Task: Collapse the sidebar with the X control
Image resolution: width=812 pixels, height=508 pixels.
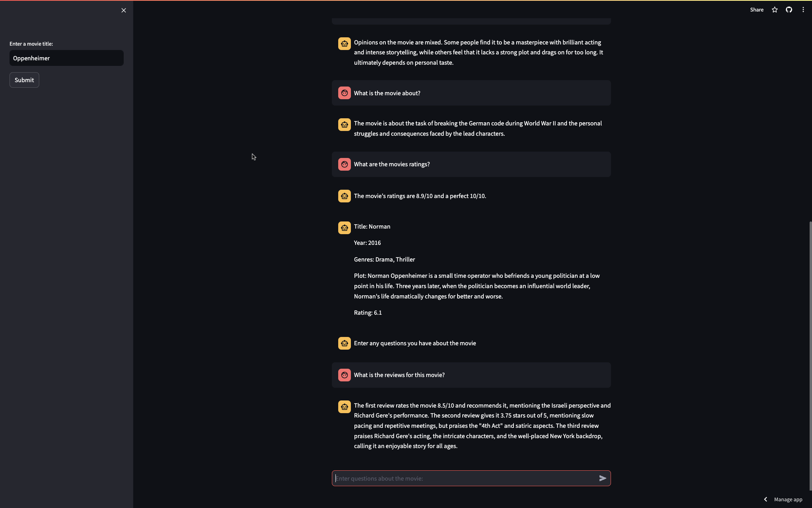Action: tap(123, 10)
